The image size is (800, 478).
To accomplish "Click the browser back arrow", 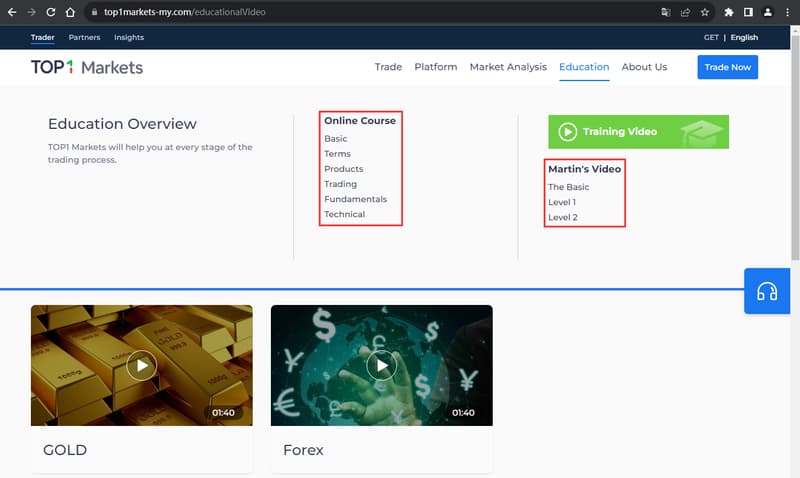I will (x=12, y=12).
